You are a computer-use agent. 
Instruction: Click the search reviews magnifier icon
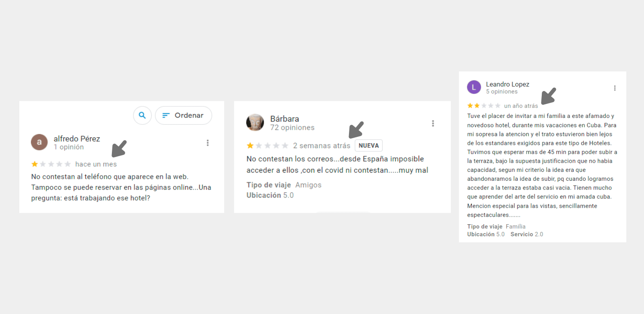click(x=142, y=116)
